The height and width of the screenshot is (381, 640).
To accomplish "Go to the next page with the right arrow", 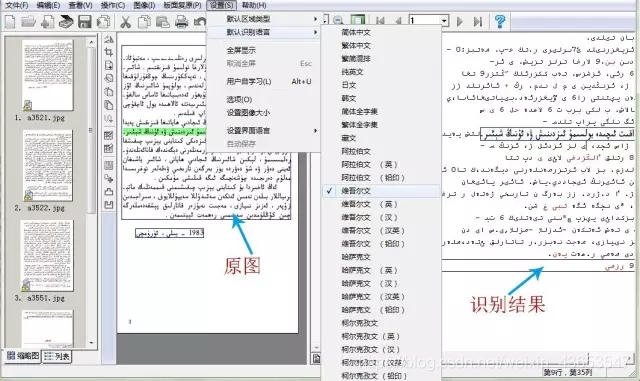I will 460,21.
